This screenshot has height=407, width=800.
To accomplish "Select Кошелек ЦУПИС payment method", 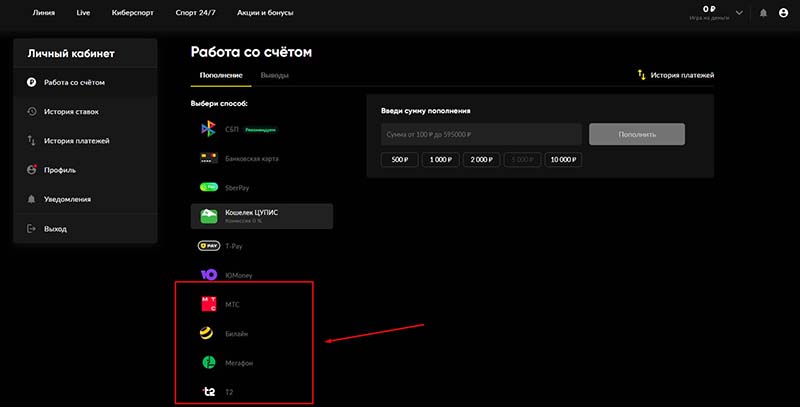I will 262,216.
